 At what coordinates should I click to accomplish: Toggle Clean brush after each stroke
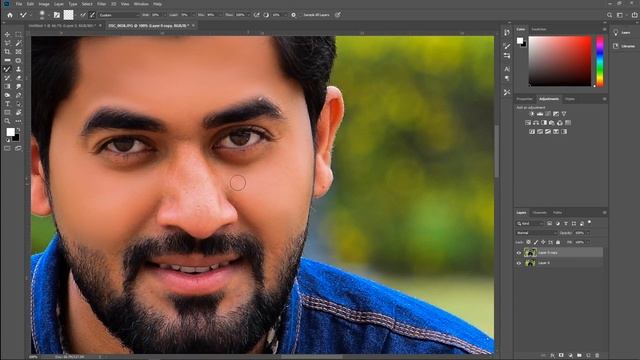pos(92,15)
